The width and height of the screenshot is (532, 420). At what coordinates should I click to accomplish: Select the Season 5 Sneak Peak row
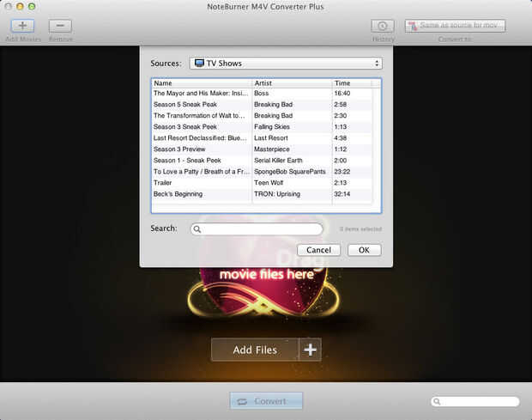point(263,104)
